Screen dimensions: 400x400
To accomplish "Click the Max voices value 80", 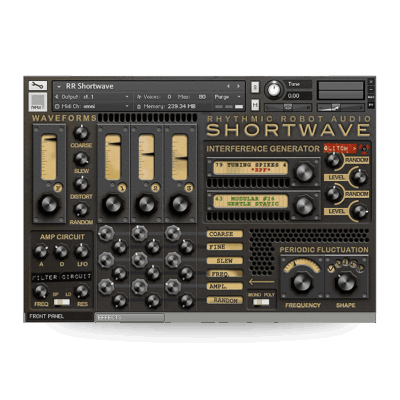I will [x=202, y=97].
